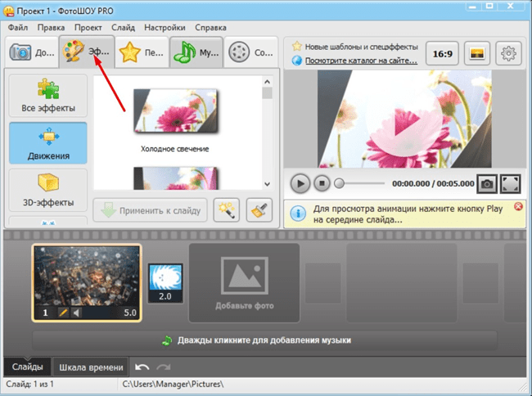532x396 pixels.
Task: Select the '3D-эффекты' category
Action: click(x=47, y=189)
